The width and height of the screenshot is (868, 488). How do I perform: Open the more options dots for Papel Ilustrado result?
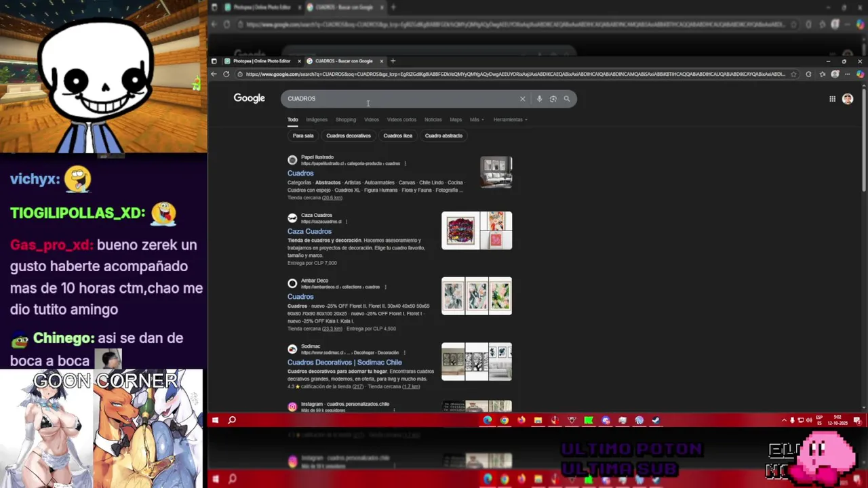tap(406, 163)
